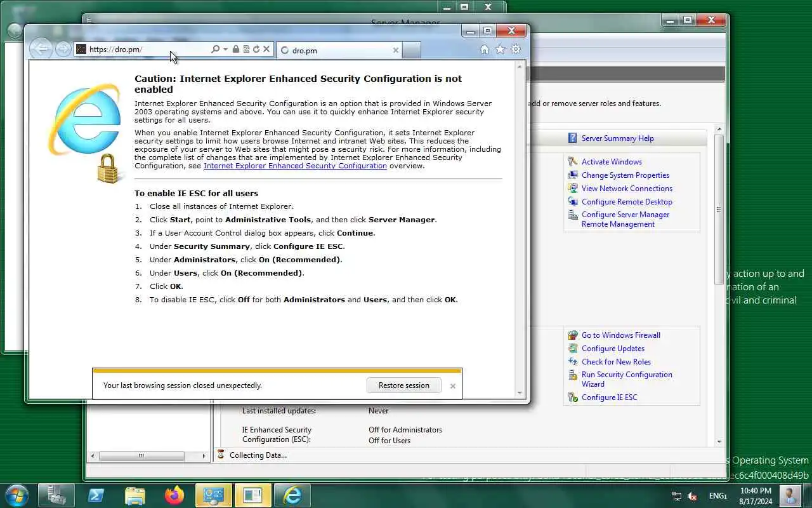The width and height of the screenshot is (812, 508).
Task: Launch Run Security Configuration Wizard
Action: (627, 379)
